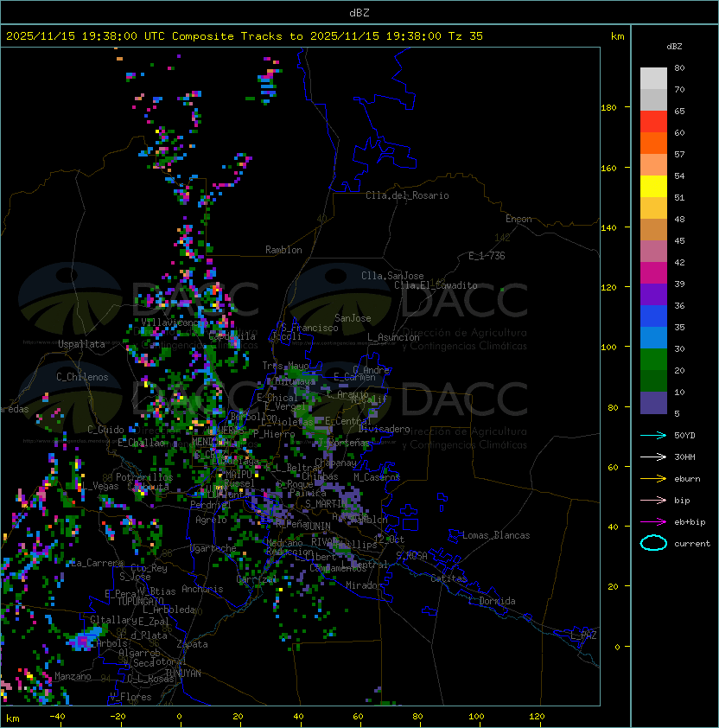719x728 pixels.
Task: Click the cyan 50YD arrow legend icon
Action: coord(653,436)
